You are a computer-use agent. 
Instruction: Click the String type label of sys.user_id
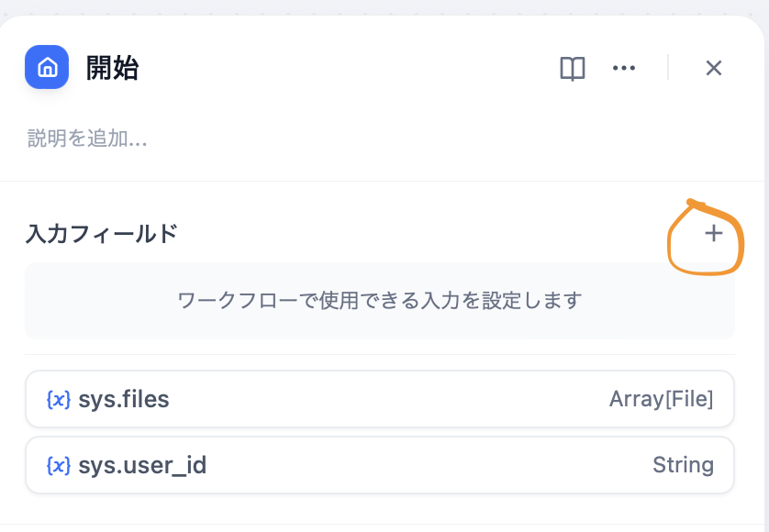(x=684, y=465)
